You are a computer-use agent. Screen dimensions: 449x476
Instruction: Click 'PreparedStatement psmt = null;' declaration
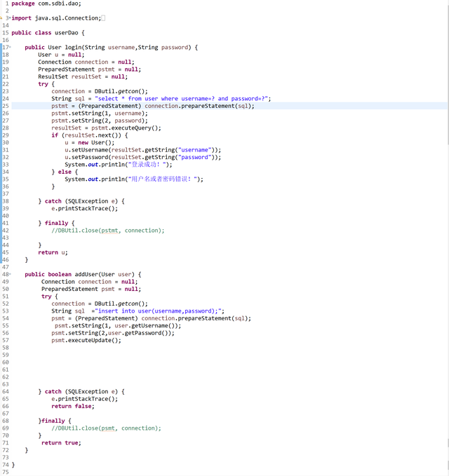point(91,289)
